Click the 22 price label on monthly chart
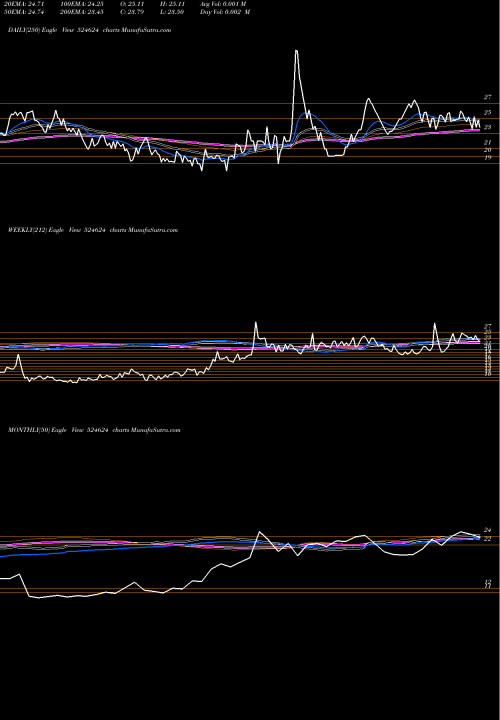Image resolution: width=500 pixels, height=720 pixels. click(488, 538)
